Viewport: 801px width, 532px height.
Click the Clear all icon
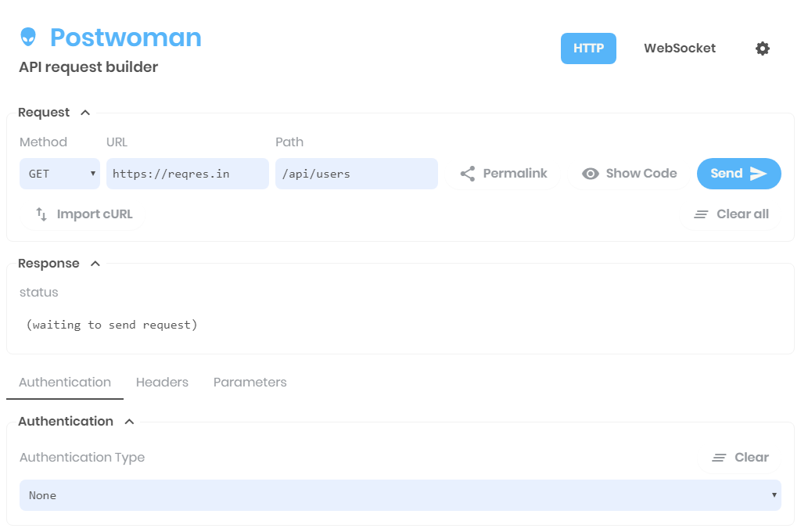pos(702,214)
